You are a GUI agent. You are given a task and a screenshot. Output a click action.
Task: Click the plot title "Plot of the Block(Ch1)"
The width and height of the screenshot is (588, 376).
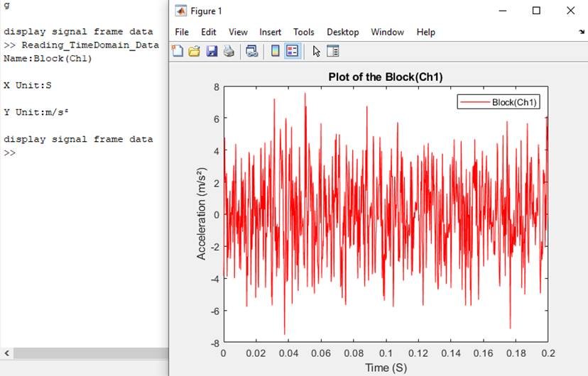pos(386,77)
